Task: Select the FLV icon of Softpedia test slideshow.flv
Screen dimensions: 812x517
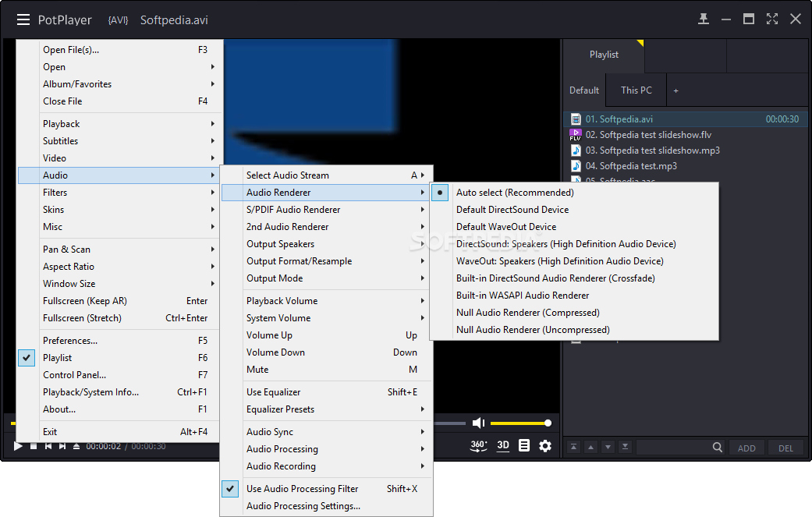Action: click(x=576, y=135)
